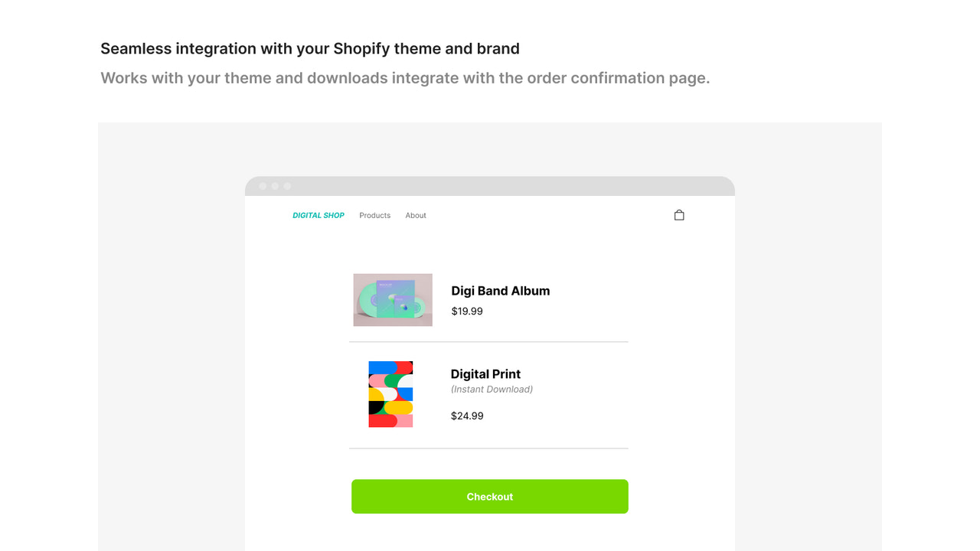Screen dimensions: 980x551
Task: Click the Digi Band Album cover art
Action: coord(392,299)
